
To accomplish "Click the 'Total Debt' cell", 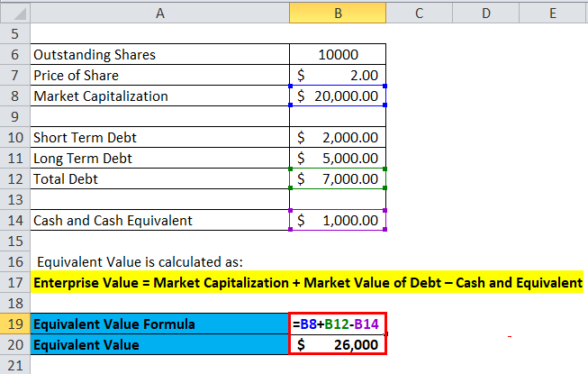I will [x=159, y=179].
